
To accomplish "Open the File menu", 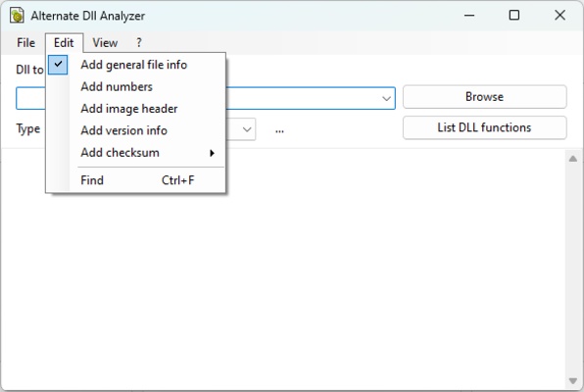I will [25, 43].
